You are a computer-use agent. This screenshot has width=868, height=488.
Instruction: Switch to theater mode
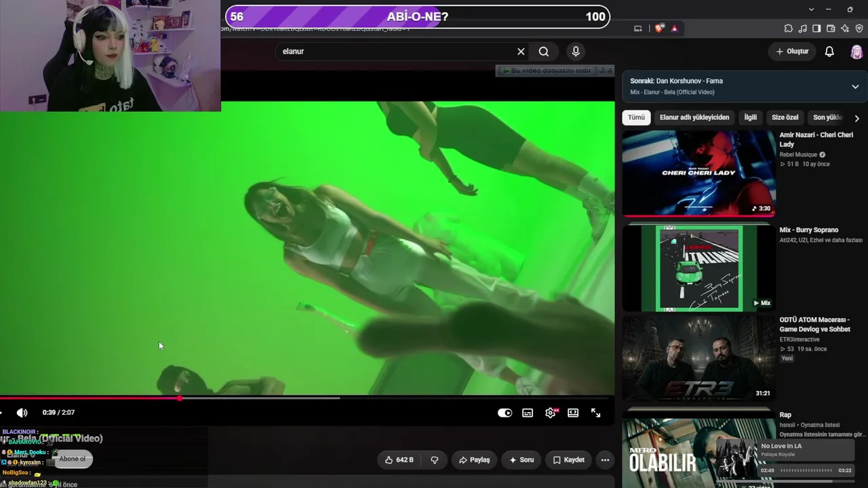[573, 413]
